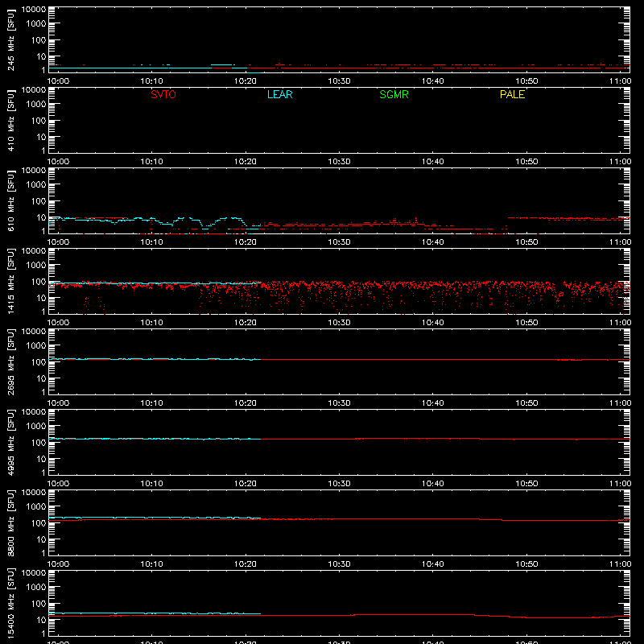644x644 pixels.
Task: Click the 10000 y-axis value on the 245 MHz panel
Action: [34, 10]
